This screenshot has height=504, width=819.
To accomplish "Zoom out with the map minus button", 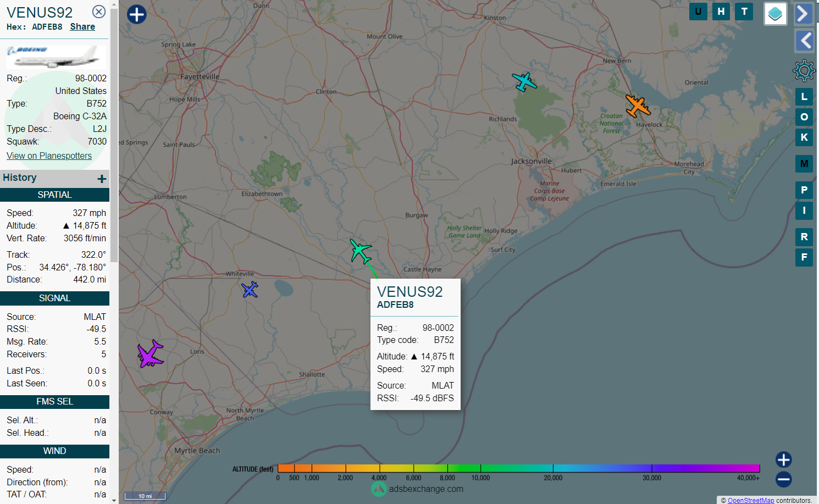I will click(784, 479).
